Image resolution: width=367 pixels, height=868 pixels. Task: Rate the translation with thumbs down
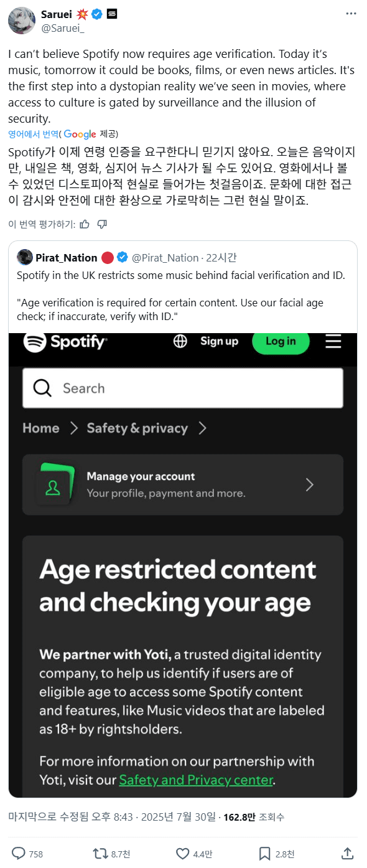tap(102, 224)
